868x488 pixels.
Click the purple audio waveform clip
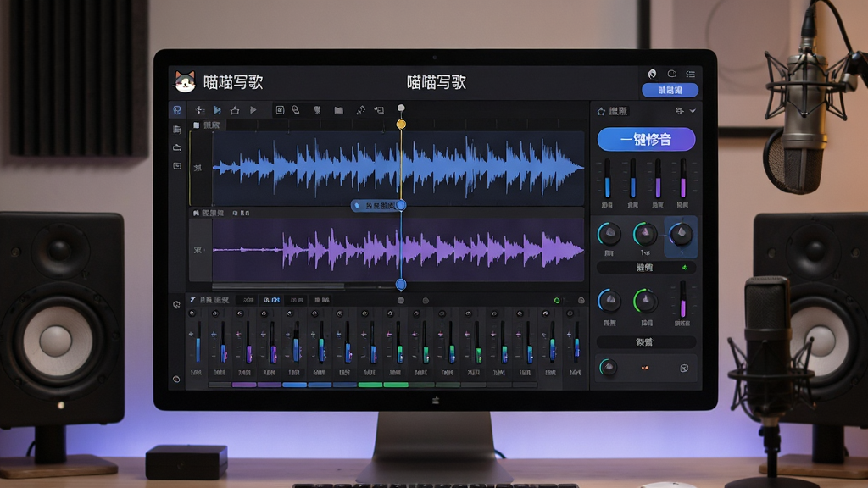(398, 250)
